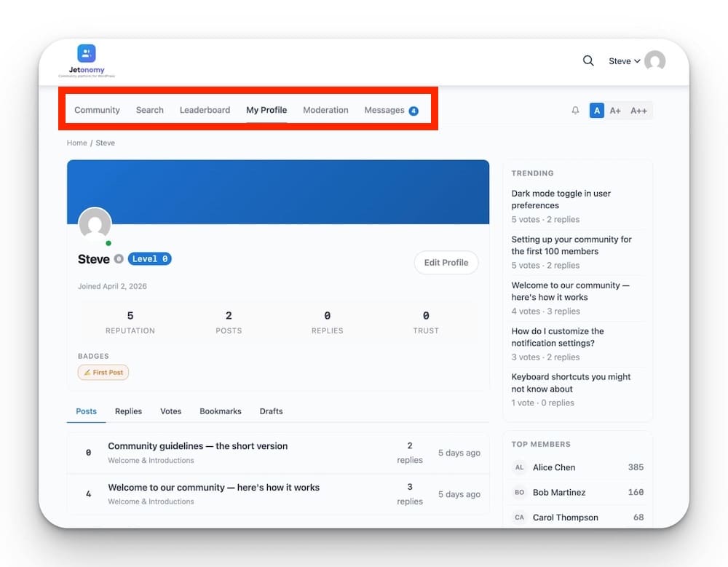
Task: Open the Moderation nav item
Action: pos(325,110)
